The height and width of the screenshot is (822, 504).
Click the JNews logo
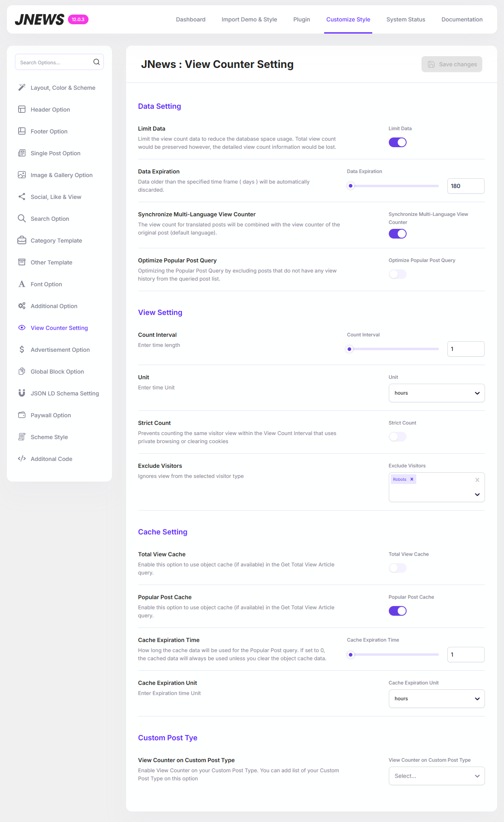pyautogui.click(x=39, y=19)
